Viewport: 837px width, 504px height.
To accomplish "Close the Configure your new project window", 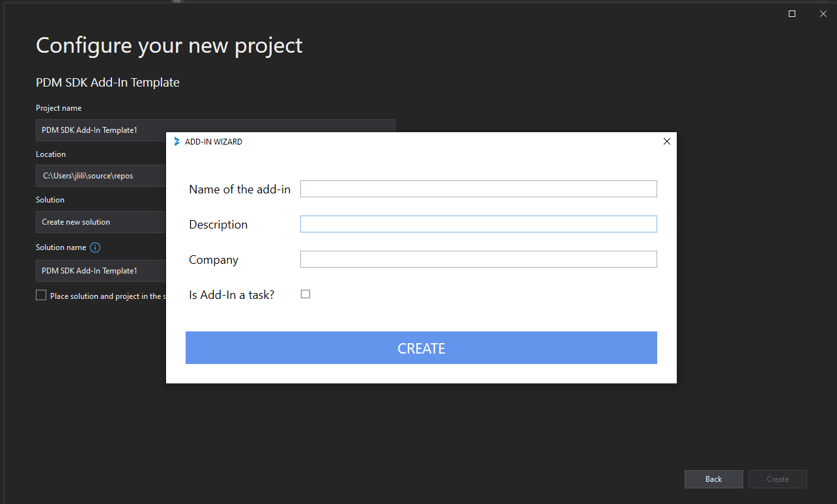I will point(823,14).
